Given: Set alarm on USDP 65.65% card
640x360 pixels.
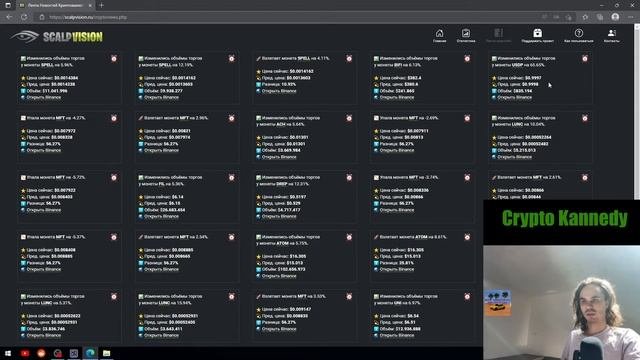Looking at the screenshot, I should pos(585,59).
